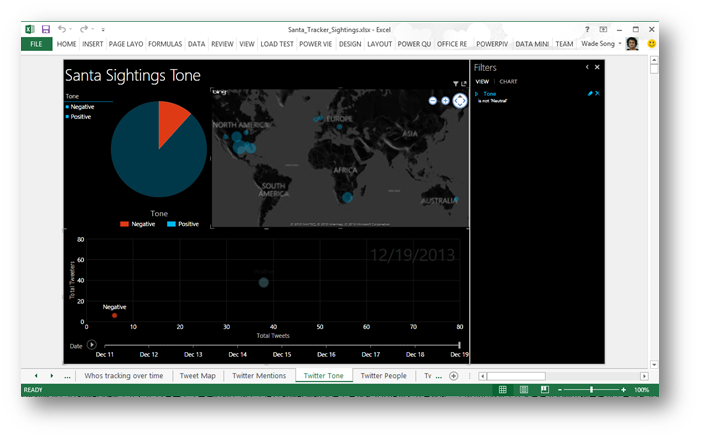Open the Undo history dropdown arrow
This screenshot has width=701, height=439.
tap(71, 30)
